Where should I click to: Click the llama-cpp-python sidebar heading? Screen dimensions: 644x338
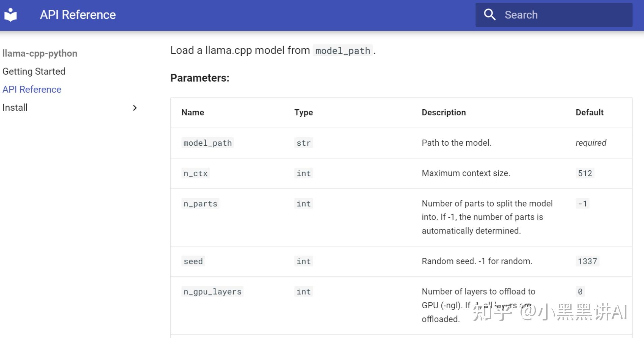pos(40,53)
